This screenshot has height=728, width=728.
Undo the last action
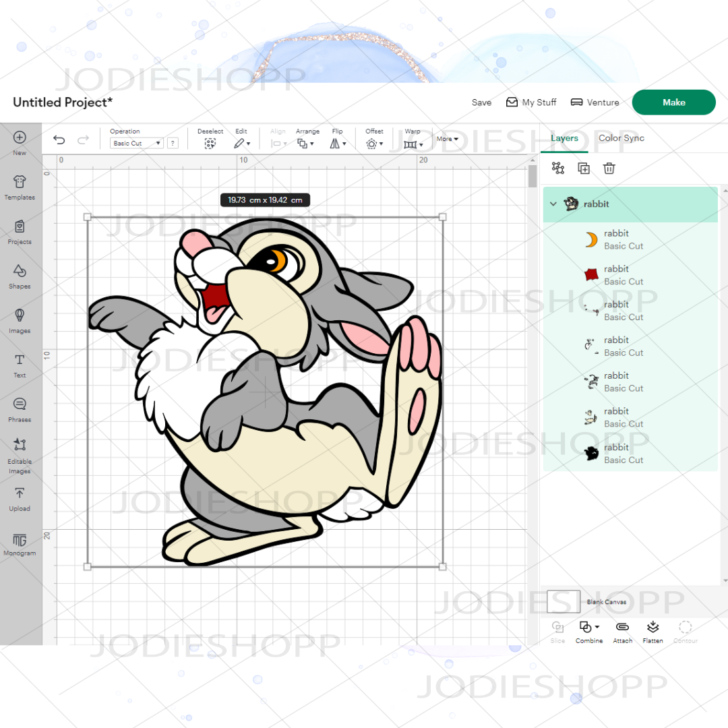point(59,140)
